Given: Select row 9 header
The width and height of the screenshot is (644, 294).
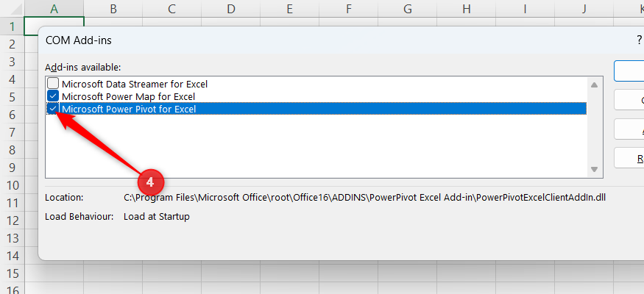Looking at the screenshot, I should [12, 168].
